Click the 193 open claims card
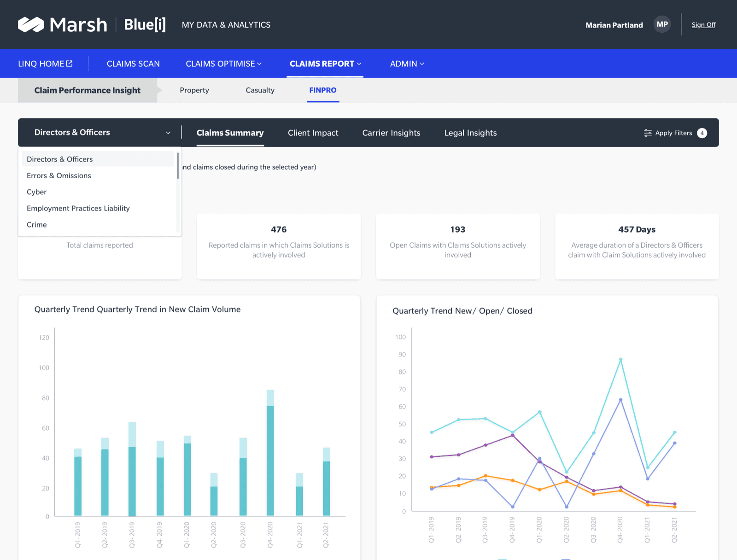 (458, 246)
